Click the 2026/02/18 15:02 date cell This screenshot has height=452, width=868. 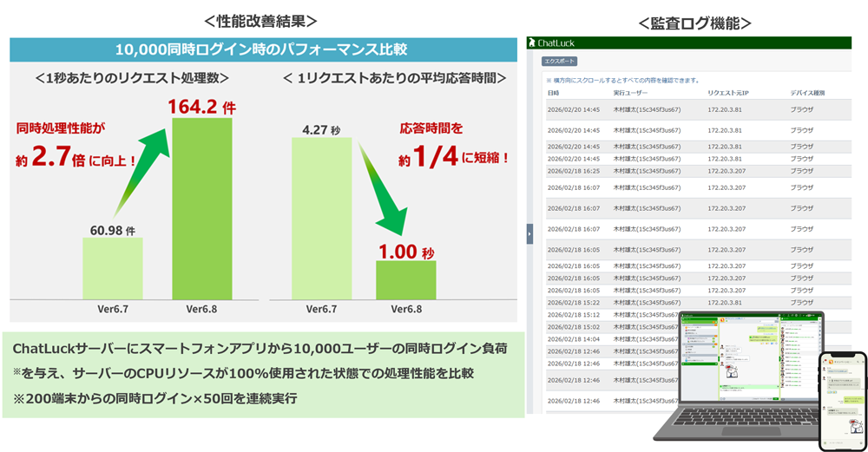click(x=574, y=327)
